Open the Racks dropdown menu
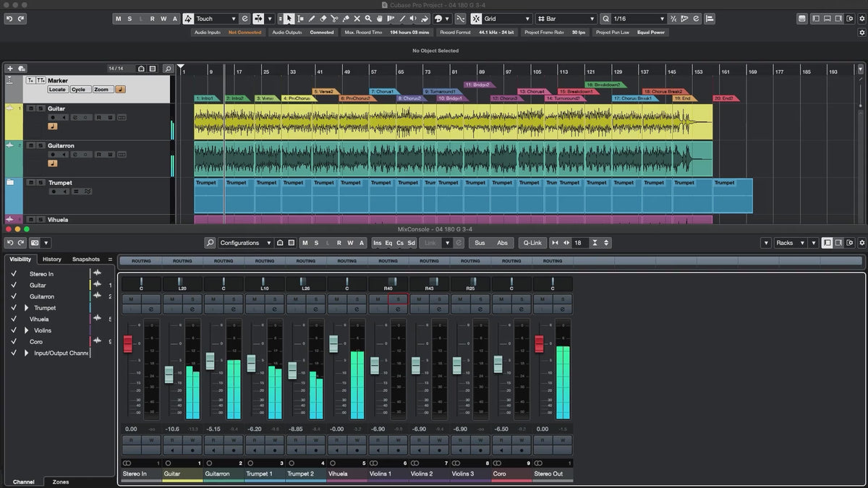The height and width of the screenshot is (488, 868). pyautogui.click(x=788, y=243)
